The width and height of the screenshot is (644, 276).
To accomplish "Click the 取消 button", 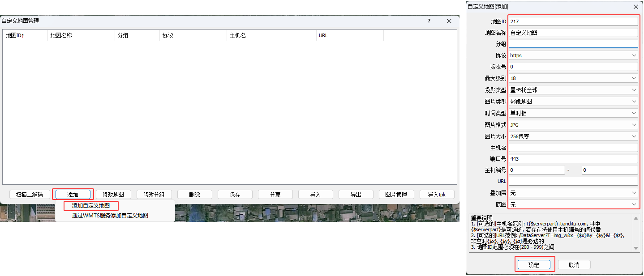I will (x=574, y=265).
